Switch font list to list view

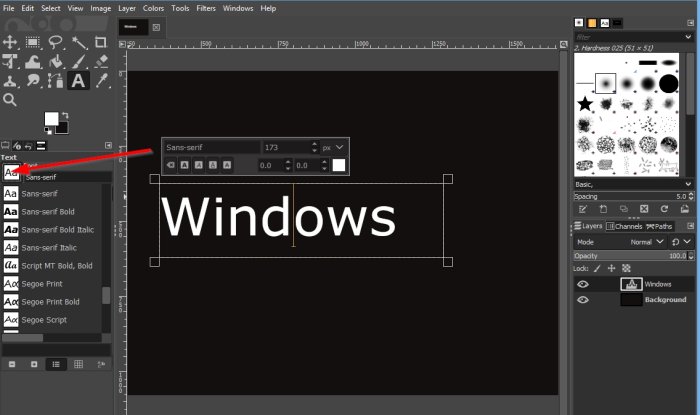click(56, 365)
